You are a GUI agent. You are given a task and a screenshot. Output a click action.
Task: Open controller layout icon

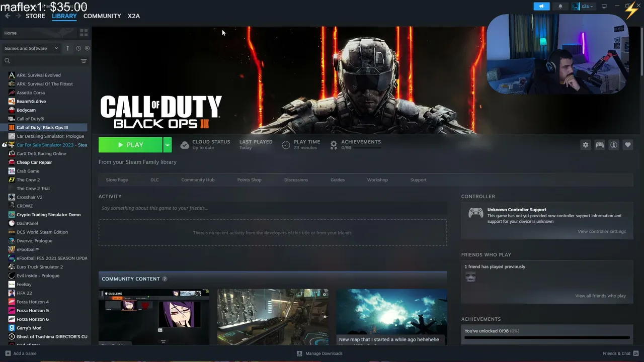pyautogui.click(x=600, y=145)
